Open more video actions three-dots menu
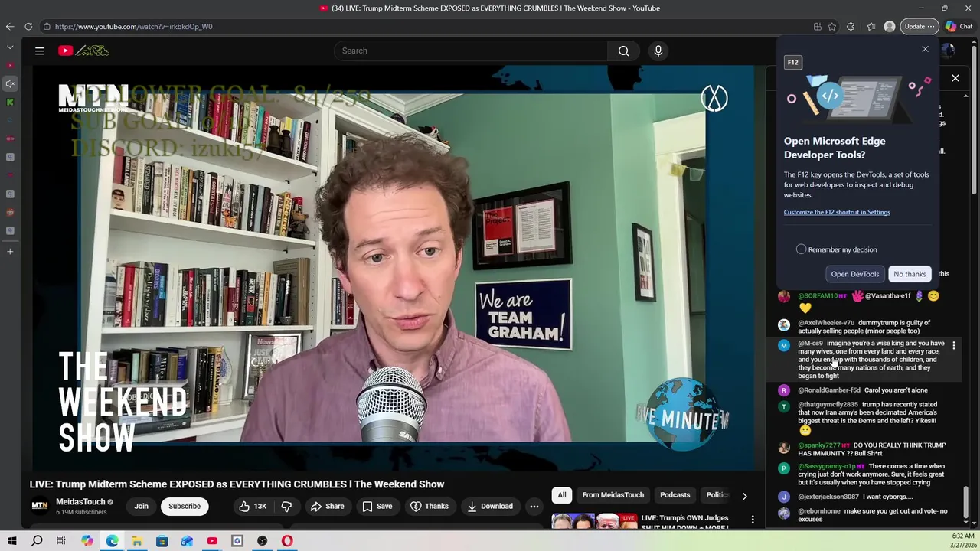 coord(534,506)
